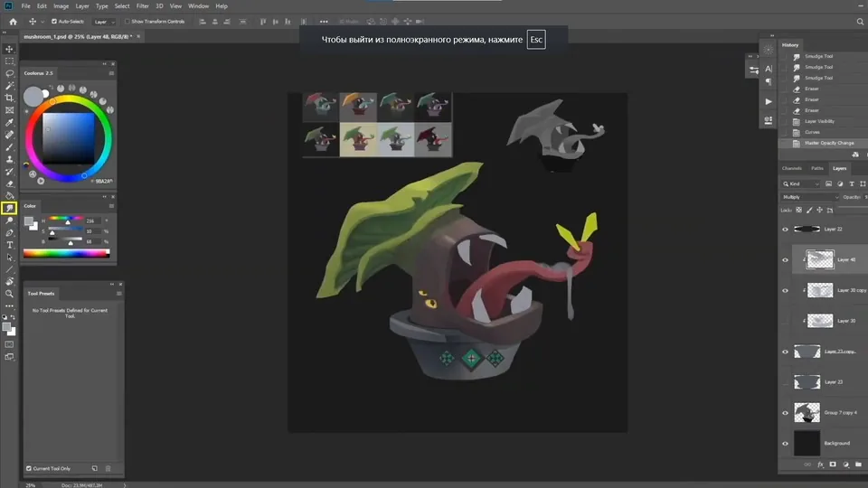Hide Layer 48 visibility eye
This screenshot has width=868, height=488.
[785, 259]
